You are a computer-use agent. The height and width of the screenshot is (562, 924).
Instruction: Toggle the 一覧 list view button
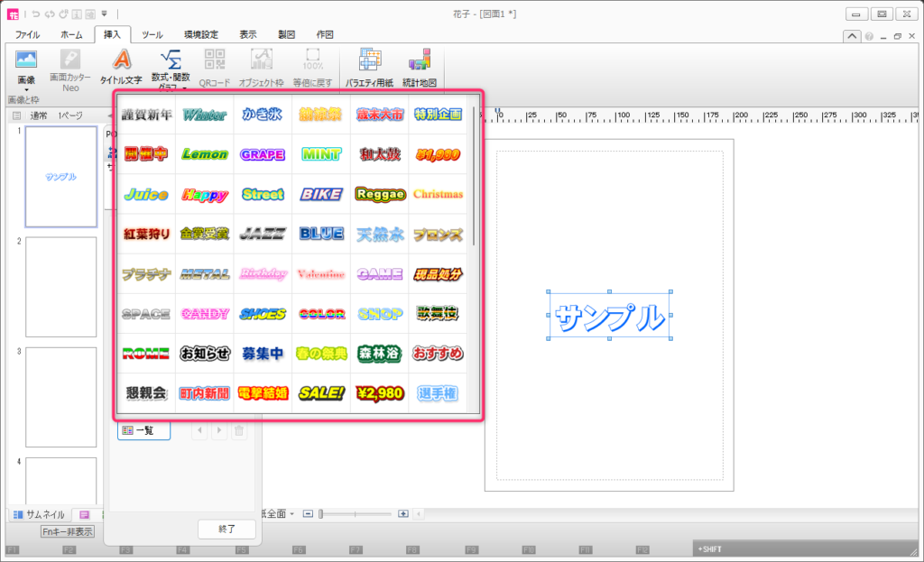pyautogui.click(x=143, y=431)
